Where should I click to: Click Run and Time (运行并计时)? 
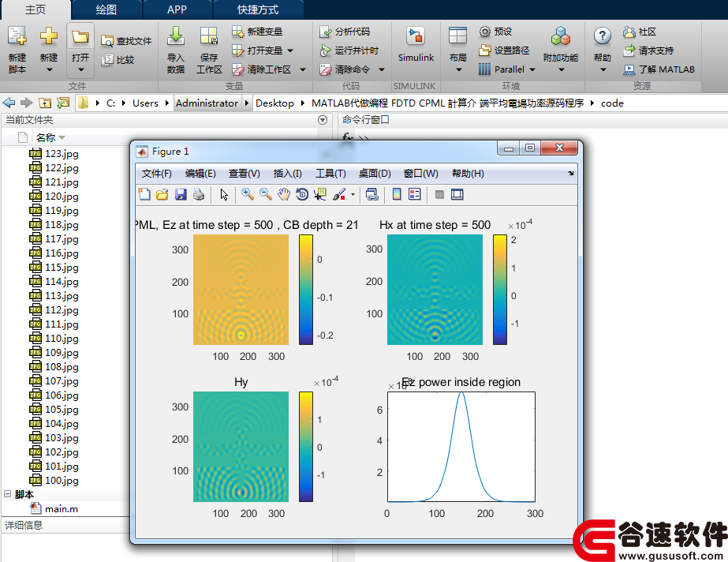tap(349, 51)
